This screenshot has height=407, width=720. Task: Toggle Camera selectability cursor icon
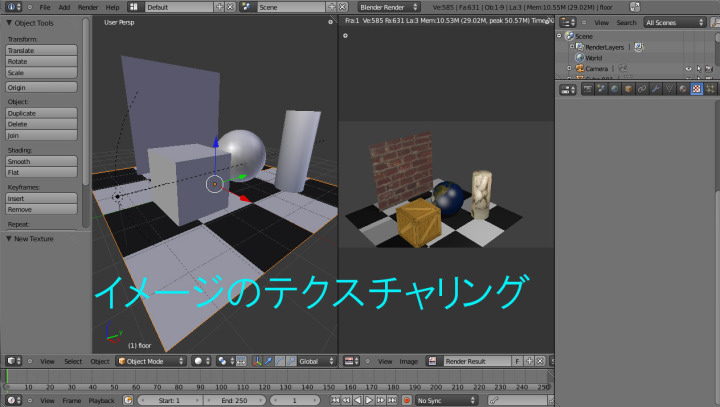click(x=699, y=69)
